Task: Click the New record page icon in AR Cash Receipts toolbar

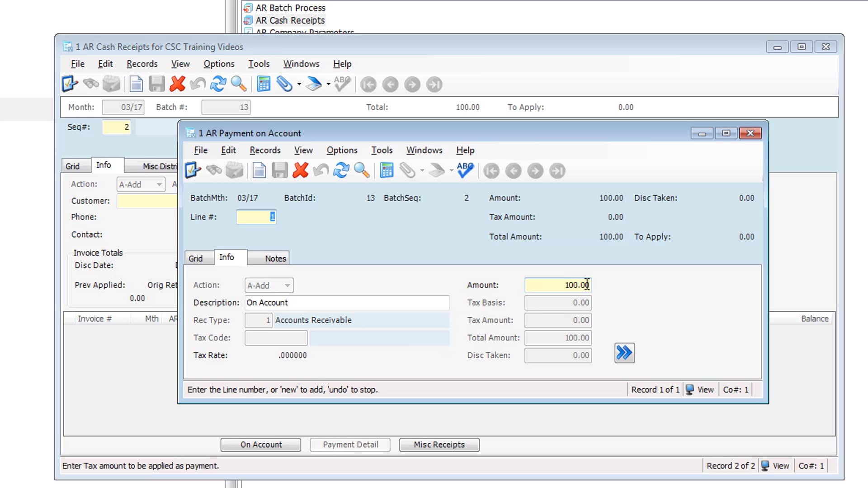Action: (x=136, y=84)
